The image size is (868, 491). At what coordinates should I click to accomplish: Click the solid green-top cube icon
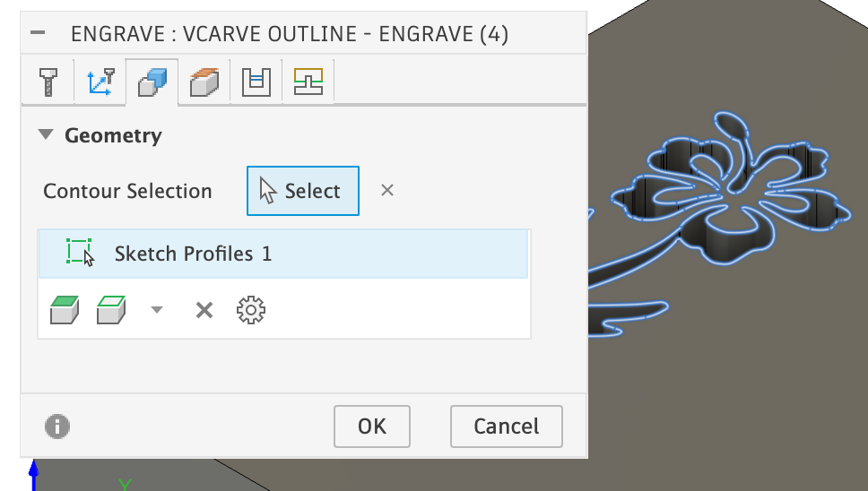(64, 310)
